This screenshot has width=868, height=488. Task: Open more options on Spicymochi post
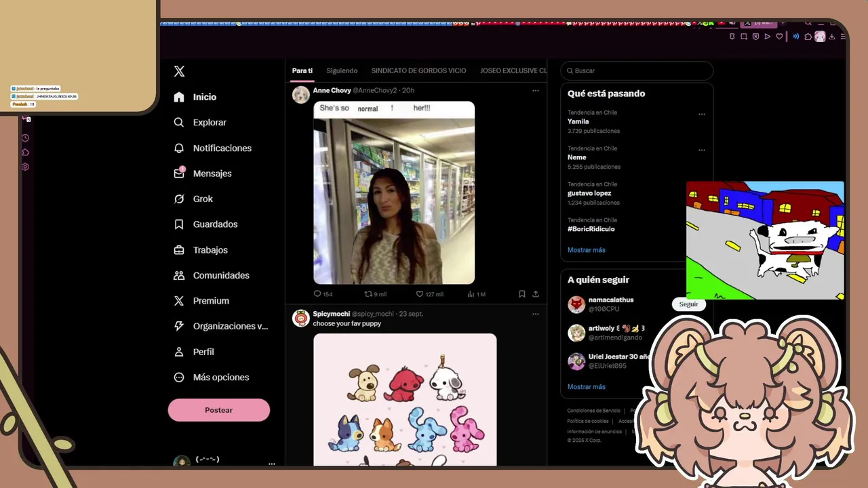coord(536,314)
